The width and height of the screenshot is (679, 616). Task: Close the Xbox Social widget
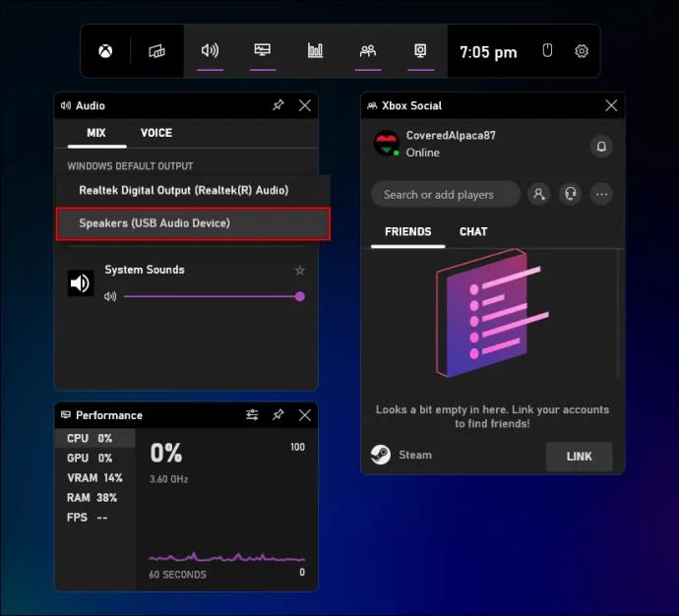coord(611,105)
